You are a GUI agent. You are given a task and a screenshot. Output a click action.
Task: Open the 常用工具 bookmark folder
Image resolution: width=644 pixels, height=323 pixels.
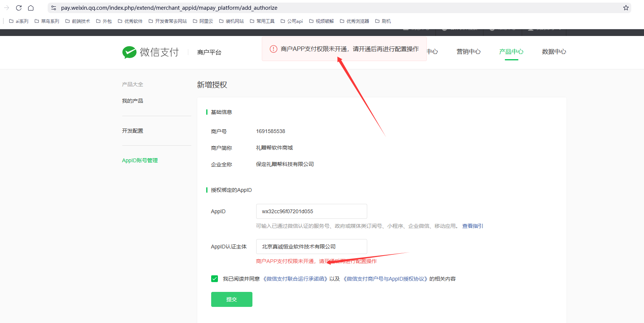tap(262, 21)
